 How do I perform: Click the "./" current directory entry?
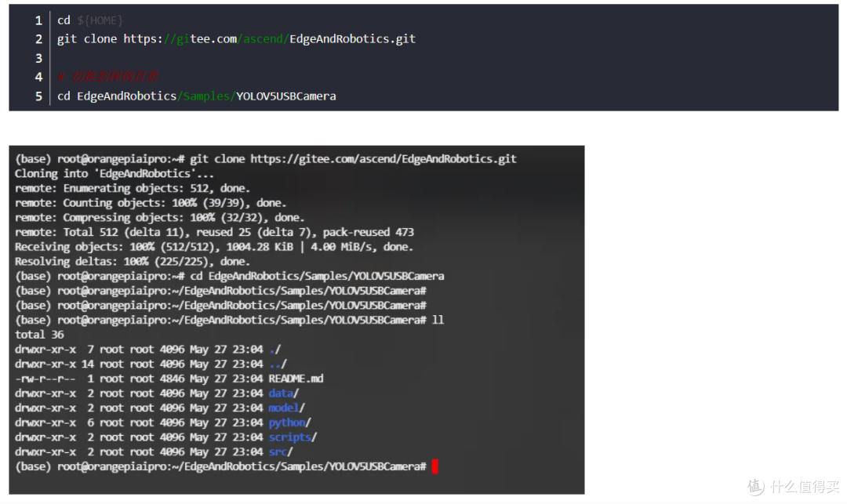pyautogui.click(x=274, y=350)
